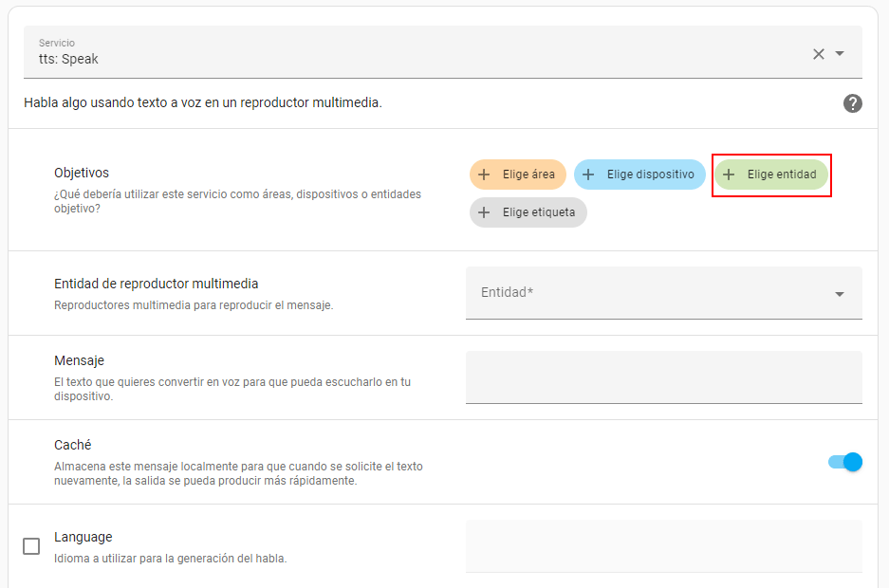This screenshot has width=889, height=588.
Task: Choose the Elige área target chip label
Action: [528, 175]
